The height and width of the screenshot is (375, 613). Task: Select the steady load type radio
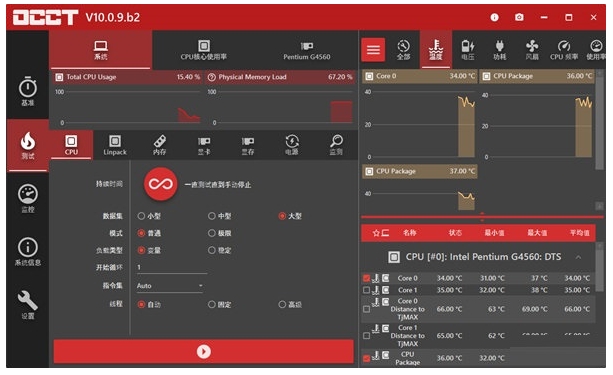[212, 250]
